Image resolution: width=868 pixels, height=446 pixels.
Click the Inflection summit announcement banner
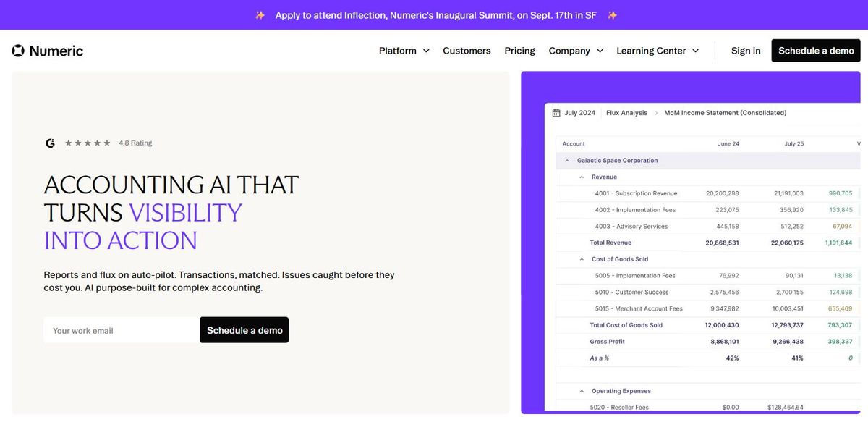(435, 15)
